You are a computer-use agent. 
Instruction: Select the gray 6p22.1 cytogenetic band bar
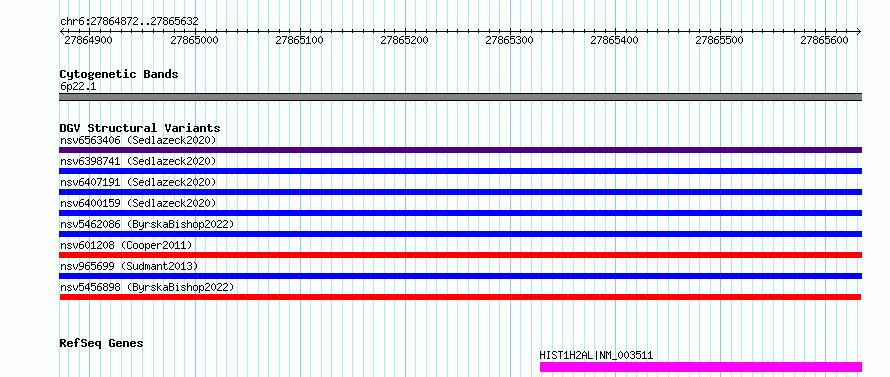pos(460,97)
